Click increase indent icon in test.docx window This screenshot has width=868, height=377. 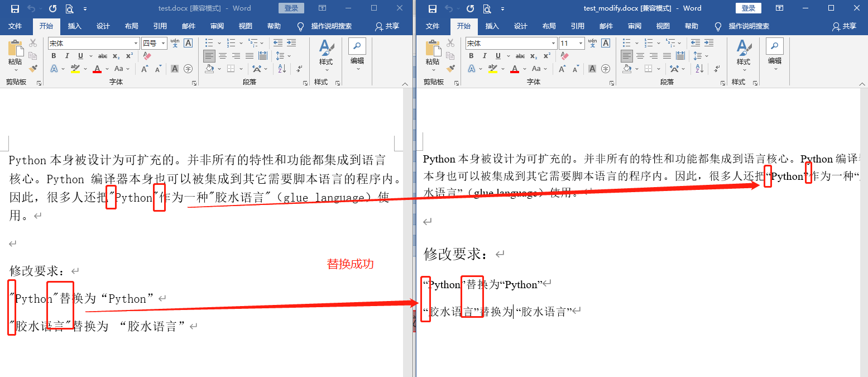point(291,43)
